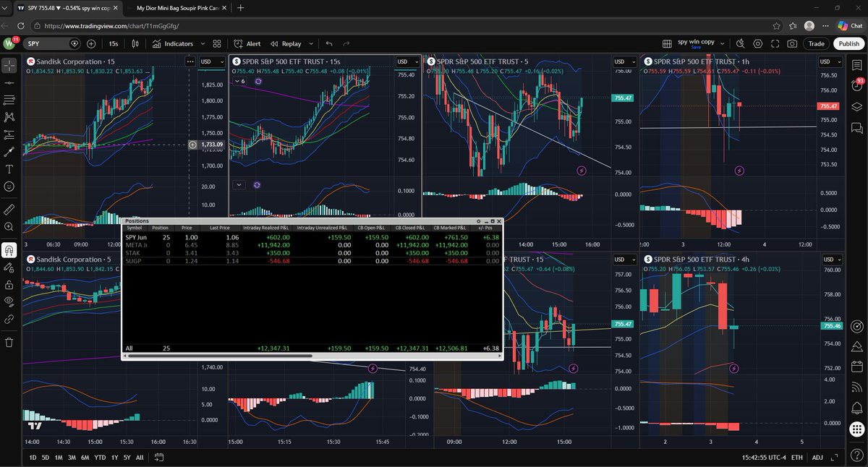Image resolution: width=868 pixels, height=467 pixels.
Task: Select the 1D date range
Action: coord(33,458)
